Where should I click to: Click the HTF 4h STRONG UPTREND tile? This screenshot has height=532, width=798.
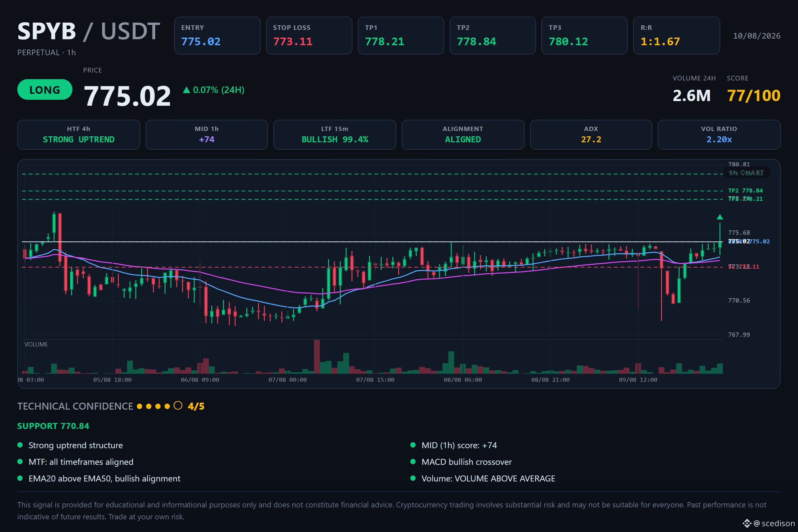click(x=79, y=135)
